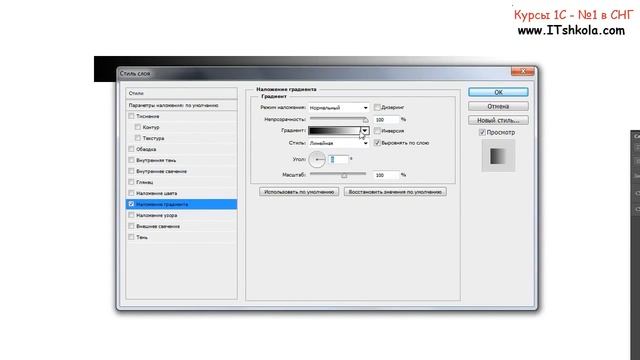Click the Масштаб slider
Image resolution: width=640 pixels, height=360 pixels.
pyautogui.click(x=338, y=175)
